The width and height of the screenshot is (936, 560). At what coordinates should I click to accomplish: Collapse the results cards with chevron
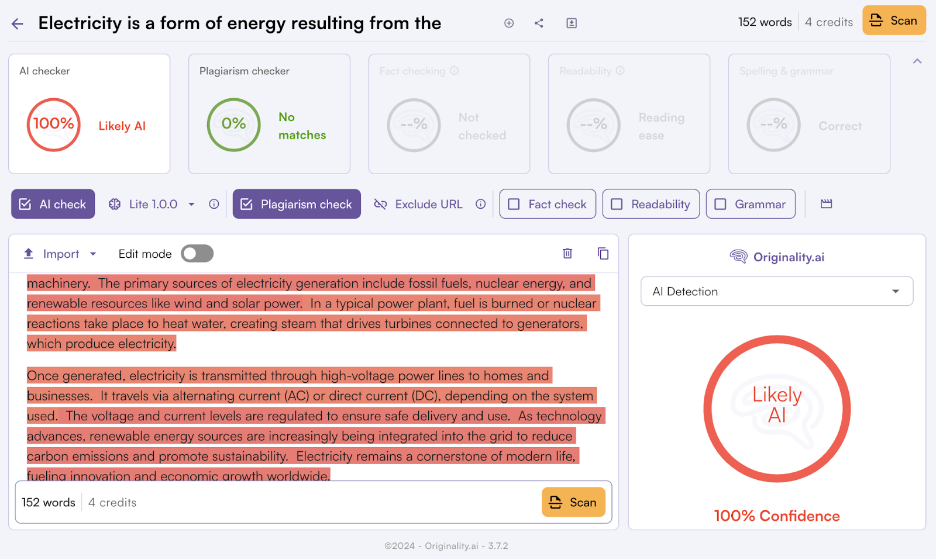coord(917,61)
